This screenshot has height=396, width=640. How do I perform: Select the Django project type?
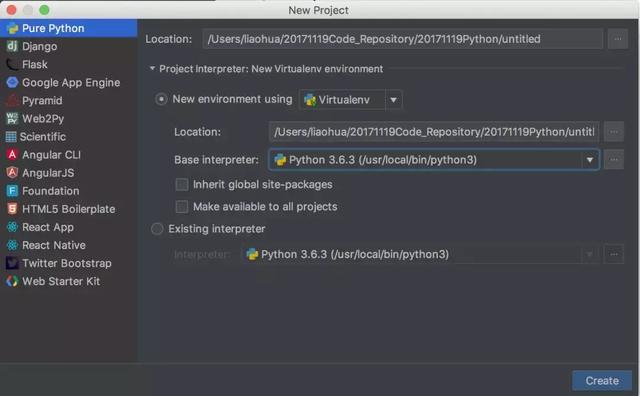coord(69,46)
